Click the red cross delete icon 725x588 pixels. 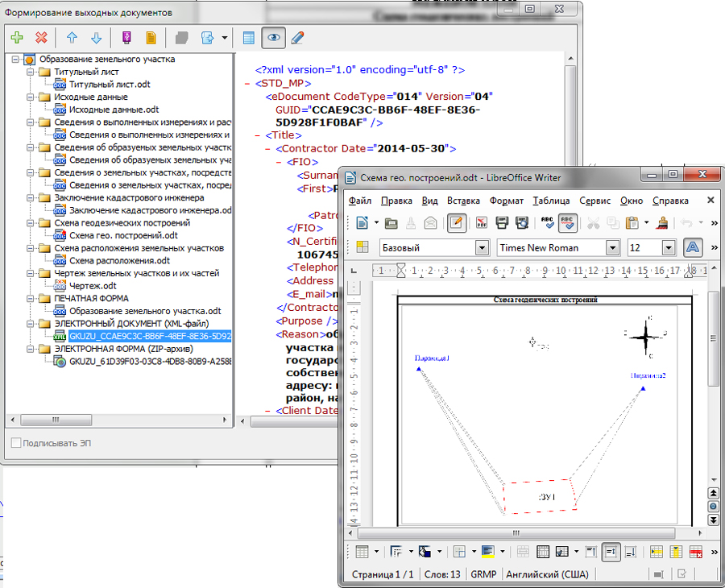[x=41, y=38]
